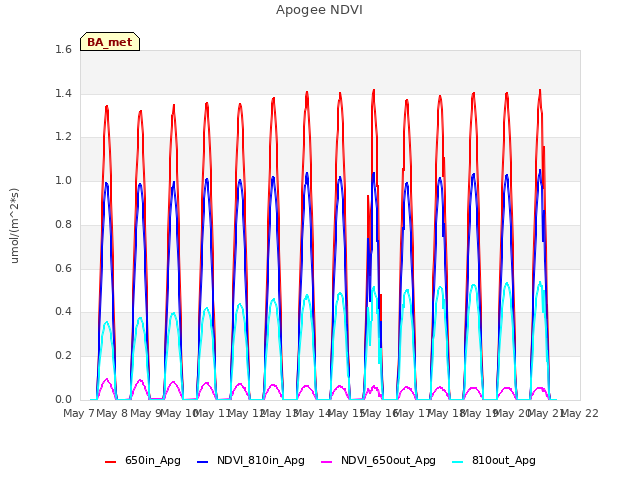Image resolution: width=640 pixels, height=480 pixels.
Task: Click the 1.6 y-axis tick label
Action: pos(63,49)
